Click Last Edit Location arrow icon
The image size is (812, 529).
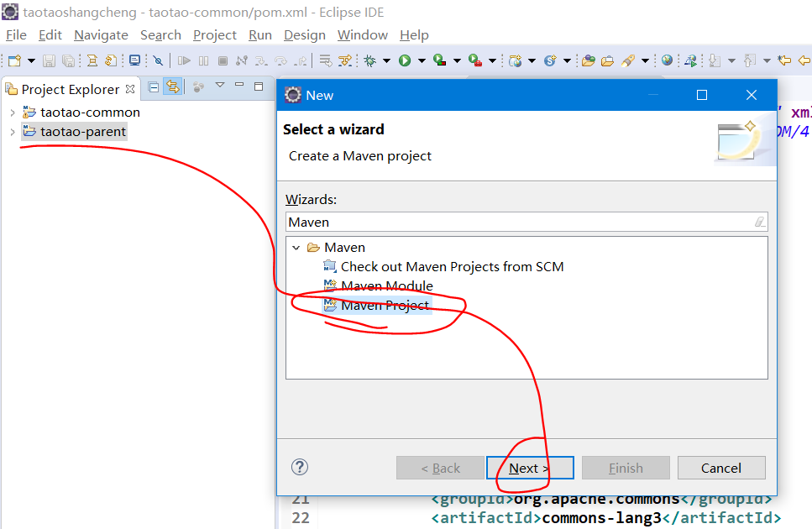coord(784,60)
